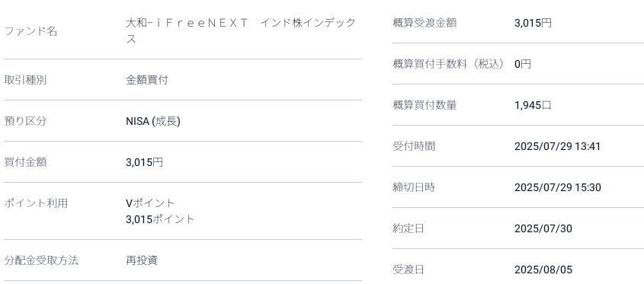Viewport: 644px width, 284px height.
Task: Click the 締切日時 2025/07/29 15:30 value
Action: pos(557,187)
